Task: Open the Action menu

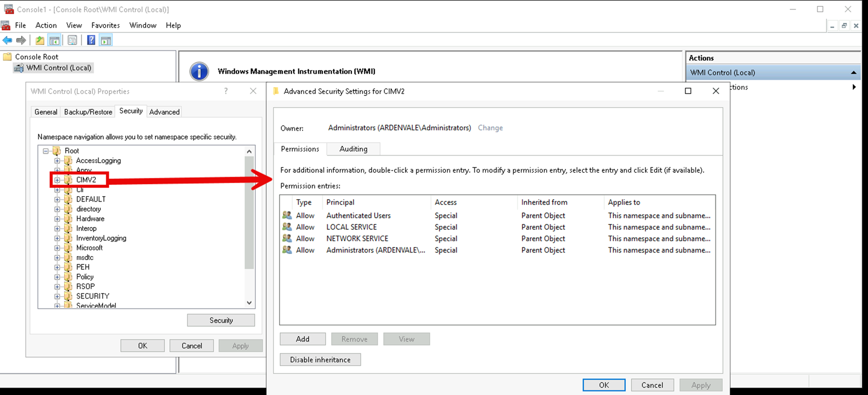Action: tap(46, 25)
